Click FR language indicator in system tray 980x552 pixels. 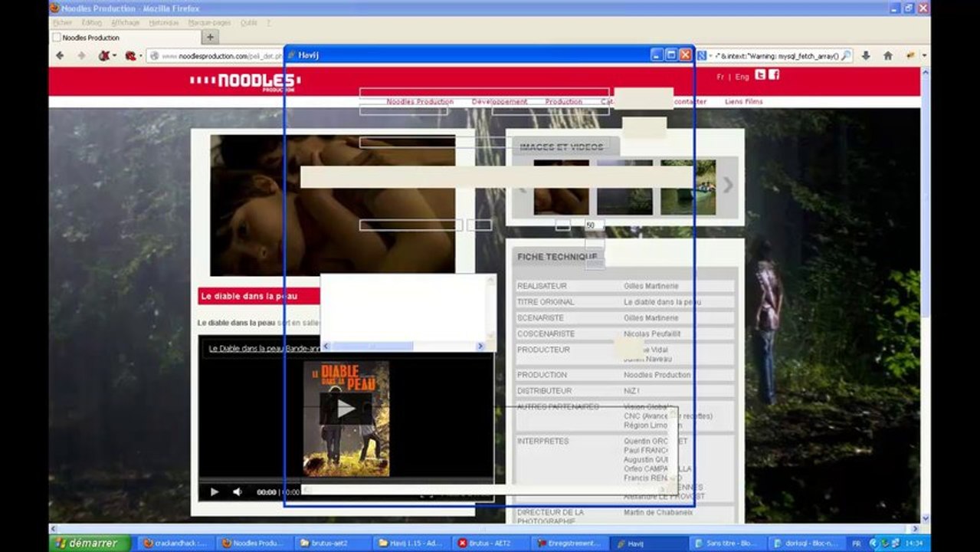(x=857, y=543)
